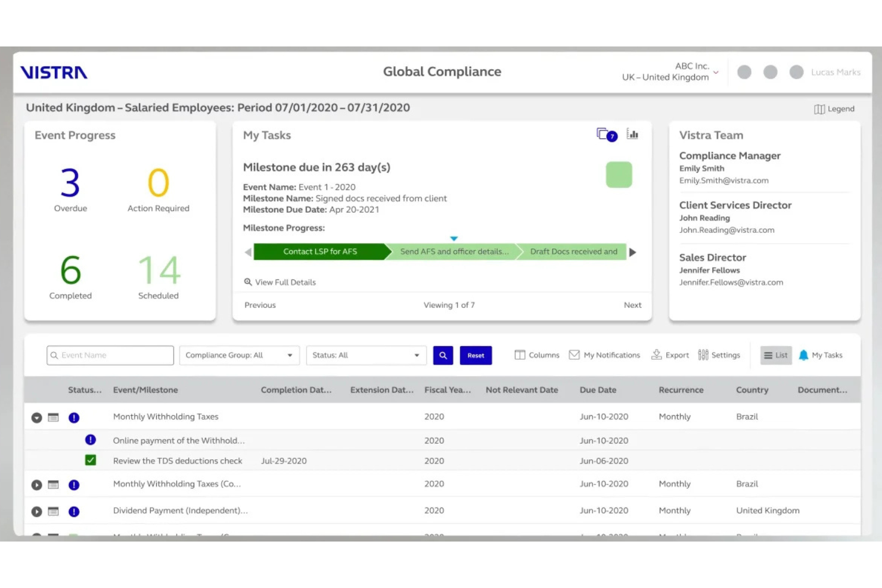The image size is (882, 588).
Task: Click the right arrow of Milestone Progress
Action: [x=633, y=252]
